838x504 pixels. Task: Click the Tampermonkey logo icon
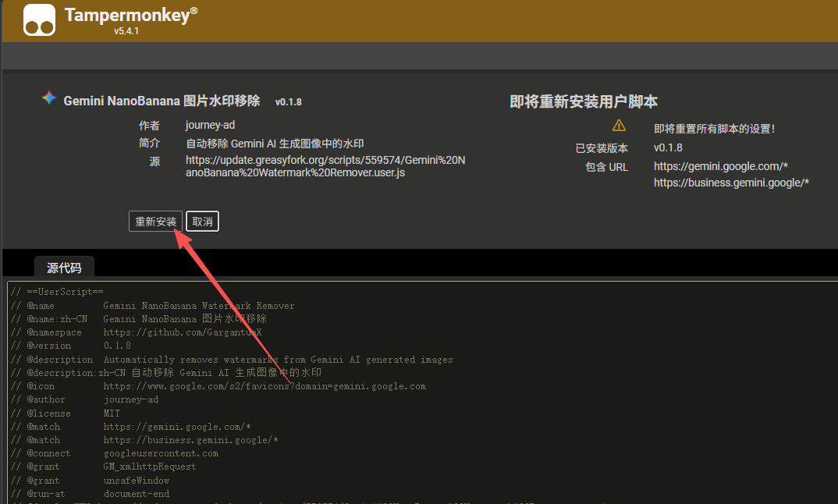(x=39, y=20)
